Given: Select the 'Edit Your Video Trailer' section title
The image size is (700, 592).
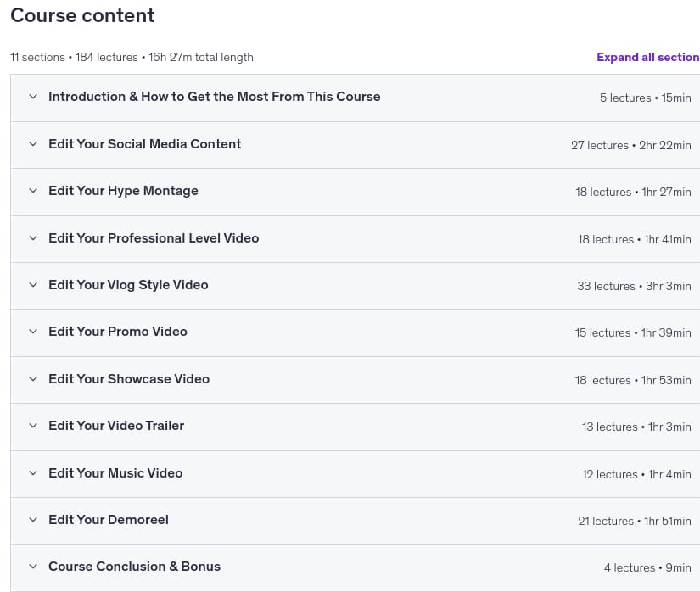Looking at the screenshot, I should pos(116,426).
